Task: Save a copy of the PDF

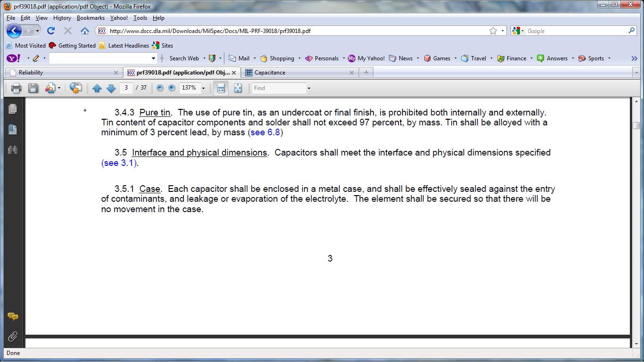Action: pos(33,88)
